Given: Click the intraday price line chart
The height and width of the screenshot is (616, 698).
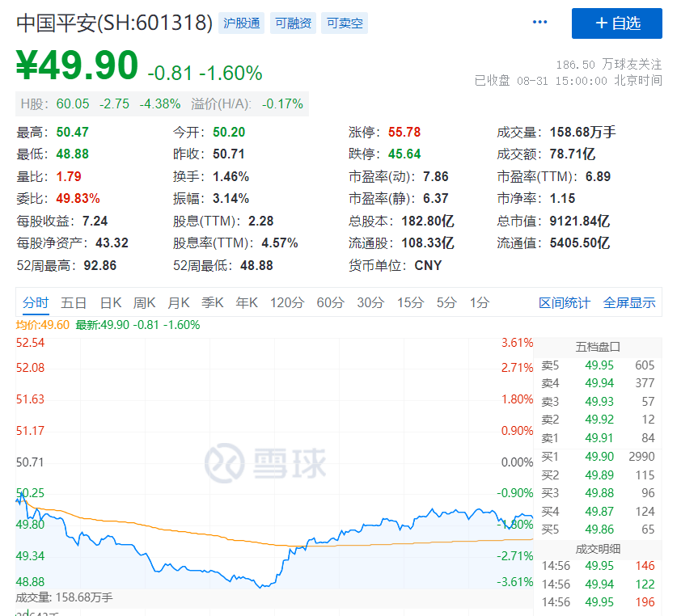Looking at the screenshot, I should (274, 463).
